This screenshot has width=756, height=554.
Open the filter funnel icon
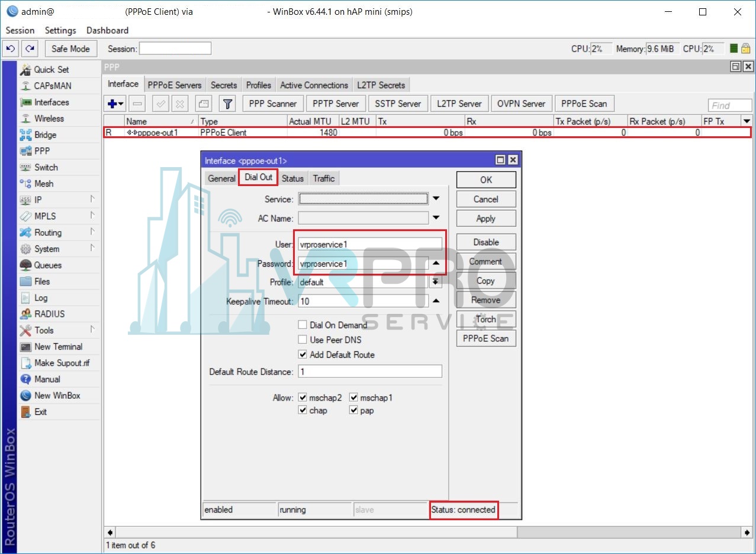coord(227,104)
